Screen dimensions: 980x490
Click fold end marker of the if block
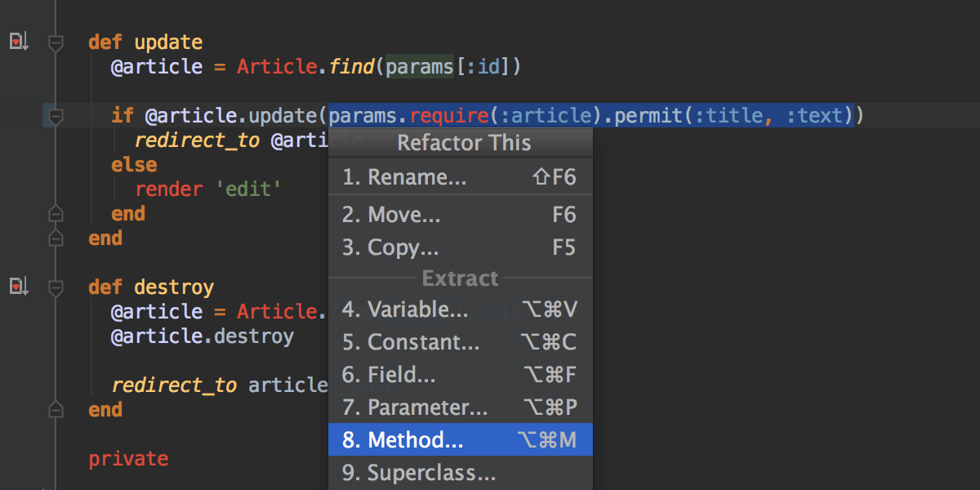(x=56, y=214)
